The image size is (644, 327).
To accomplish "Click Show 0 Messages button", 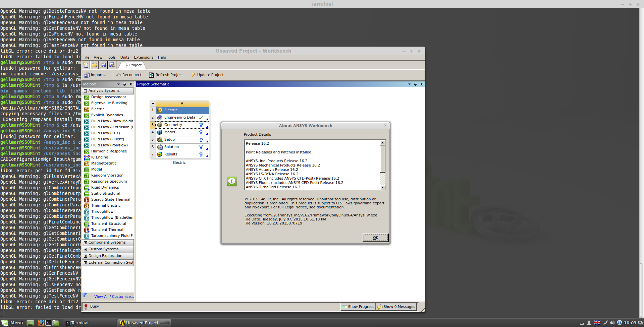I will pos(396,307).
